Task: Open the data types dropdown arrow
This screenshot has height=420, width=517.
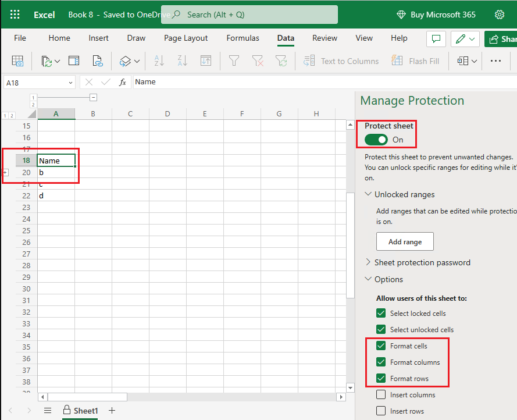Action: tap(137, 61)
